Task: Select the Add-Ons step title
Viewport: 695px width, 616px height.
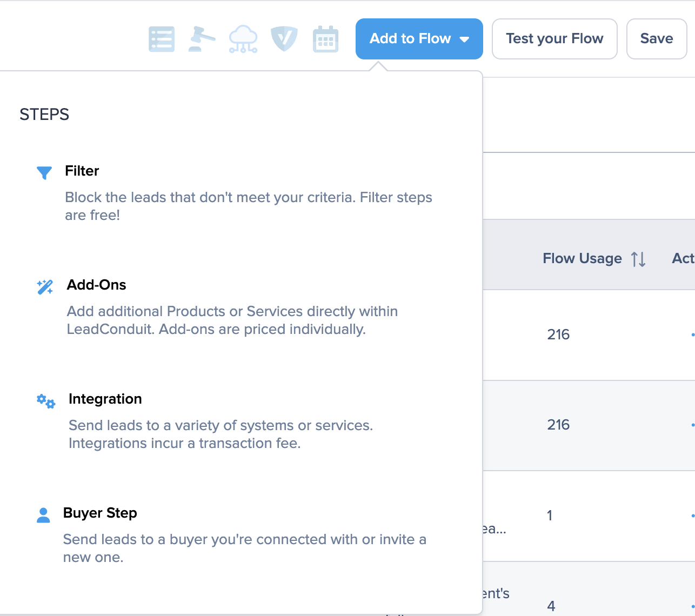Action: pos(97,285)
